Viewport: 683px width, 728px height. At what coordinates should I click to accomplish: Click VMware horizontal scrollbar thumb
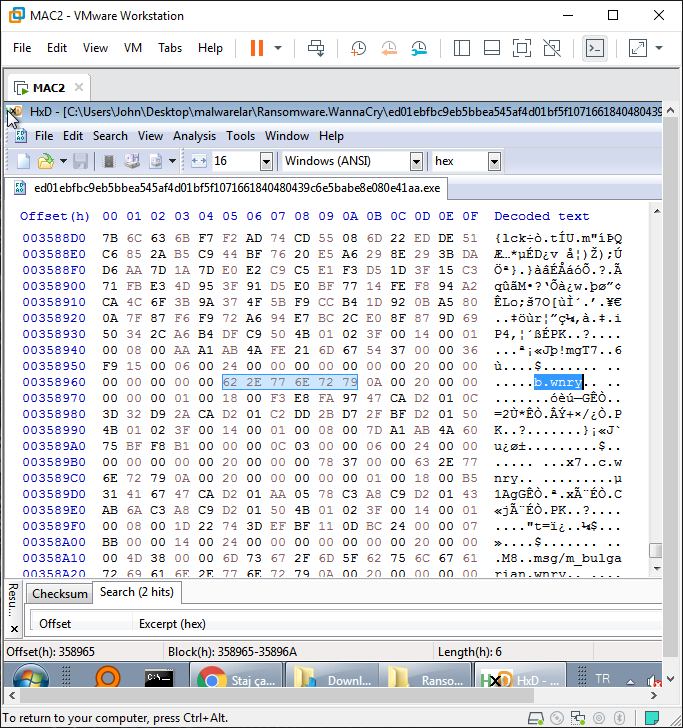(277, 696)
